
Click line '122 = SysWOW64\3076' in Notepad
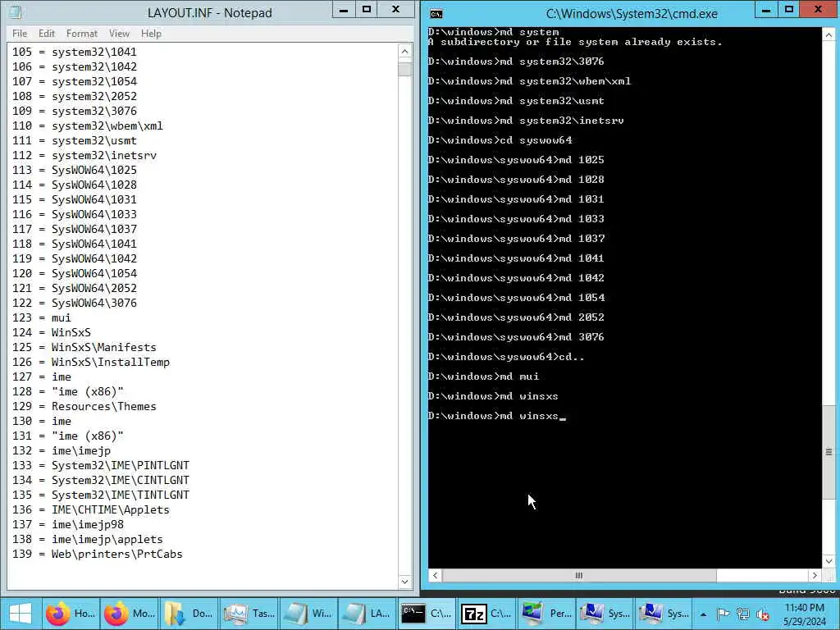coord(75,303)
